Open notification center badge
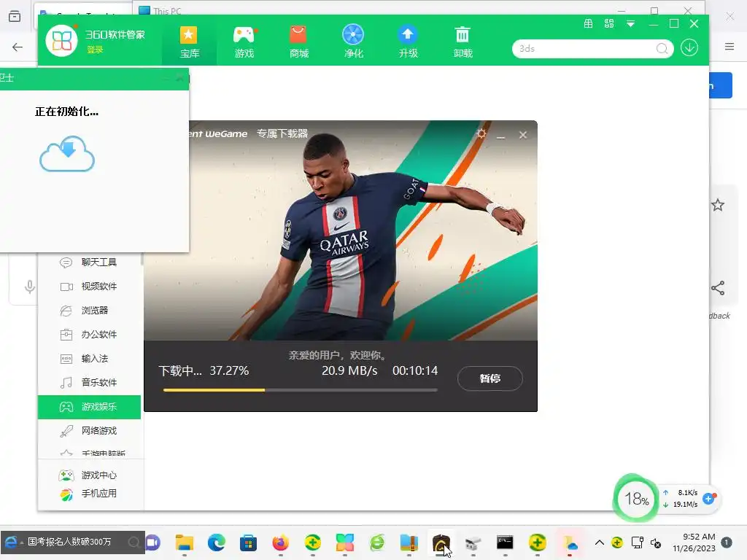Image resolution: width=747 pixels, height=560 pixels. coord(727,542)
